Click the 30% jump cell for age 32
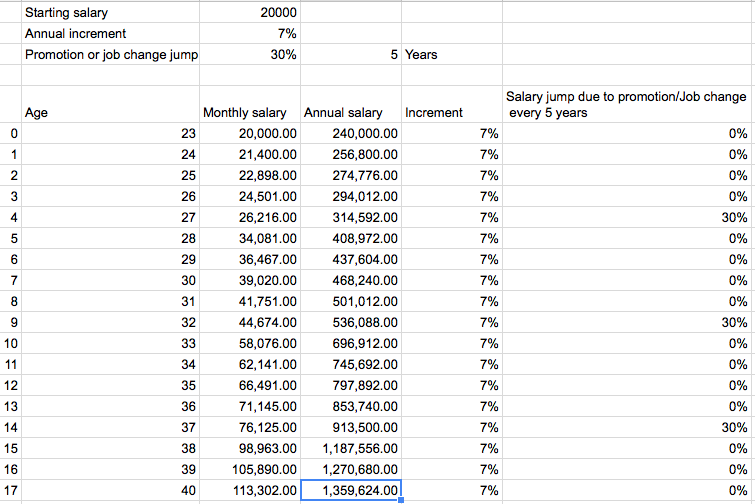The width and height of the screenshot is (755, 504). click(626, 322)
